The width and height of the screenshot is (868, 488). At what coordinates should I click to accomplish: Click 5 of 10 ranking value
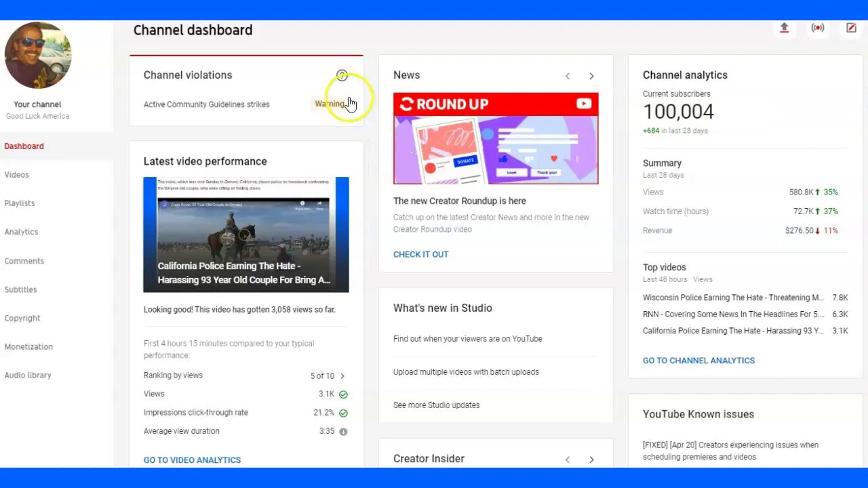pyautogui.click(x=322, y=375)
